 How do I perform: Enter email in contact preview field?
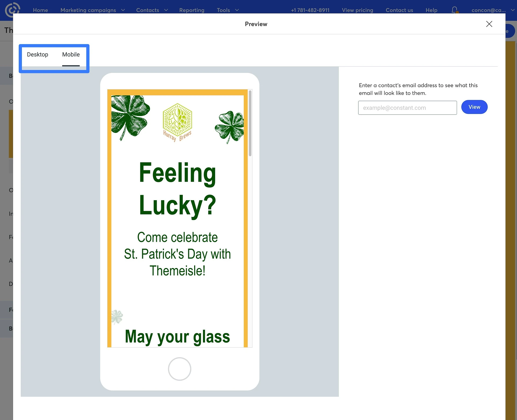408,107
